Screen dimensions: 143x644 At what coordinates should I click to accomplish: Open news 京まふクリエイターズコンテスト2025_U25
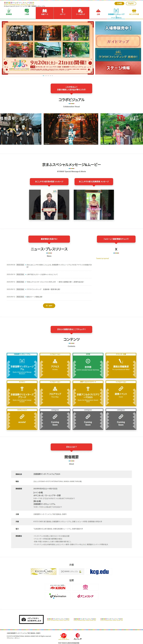55,282
